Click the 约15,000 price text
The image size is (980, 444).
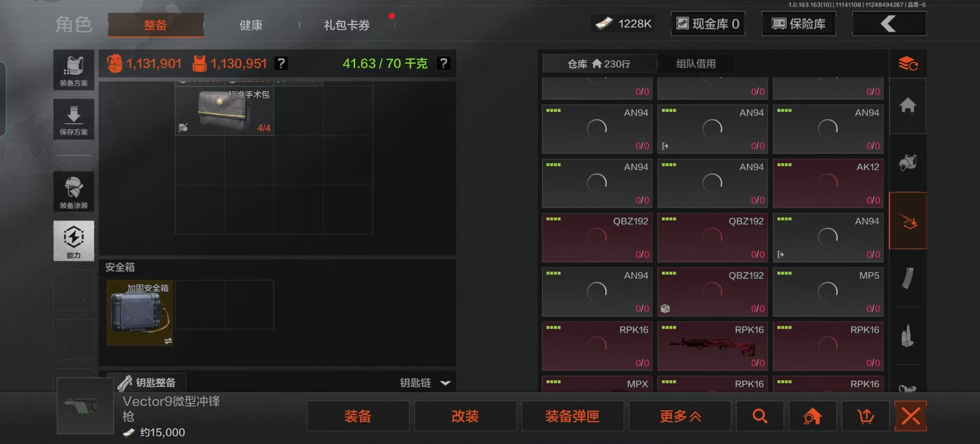tap(163, 432)
